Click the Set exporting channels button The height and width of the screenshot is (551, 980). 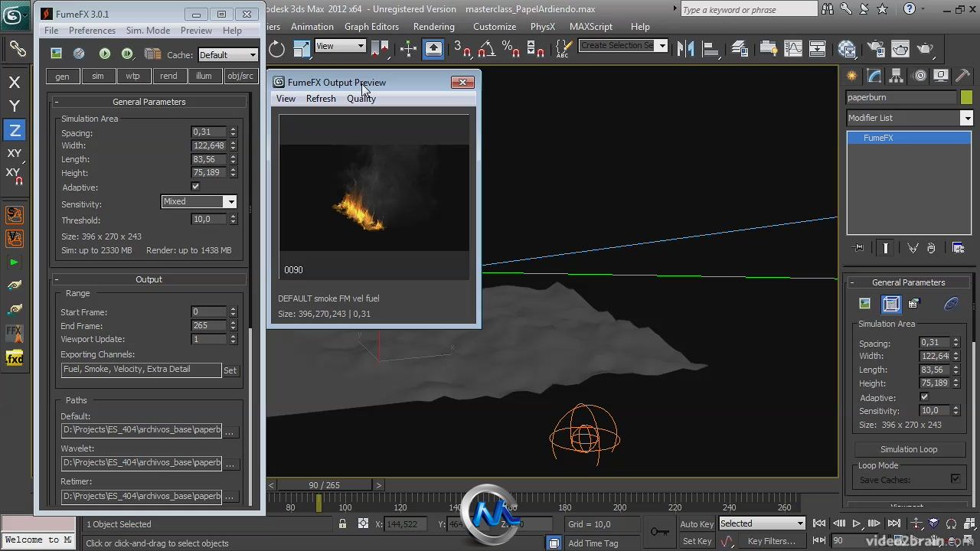coord(230,370)
